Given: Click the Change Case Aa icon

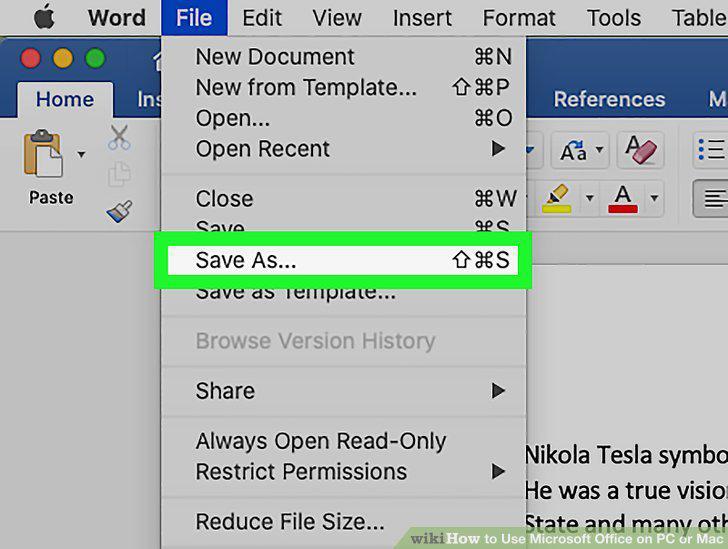Looking at the screenshot, I should 574,150.
